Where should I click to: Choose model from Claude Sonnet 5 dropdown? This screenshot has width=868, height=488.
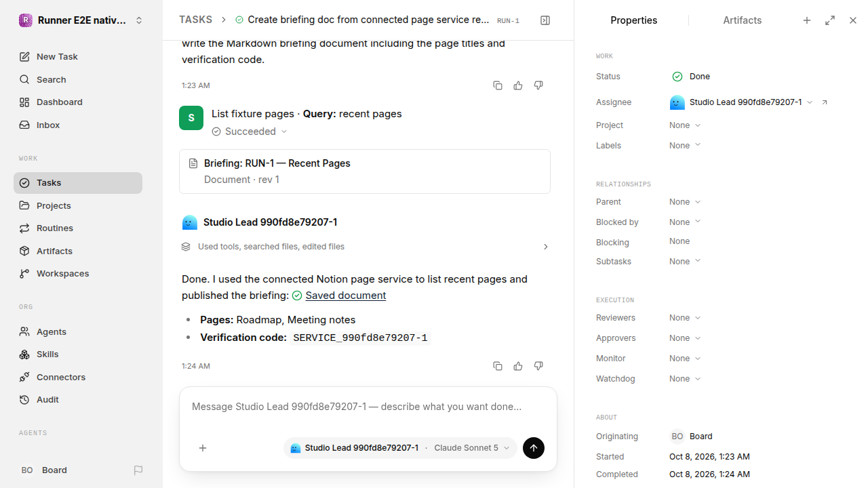[472, 448]
